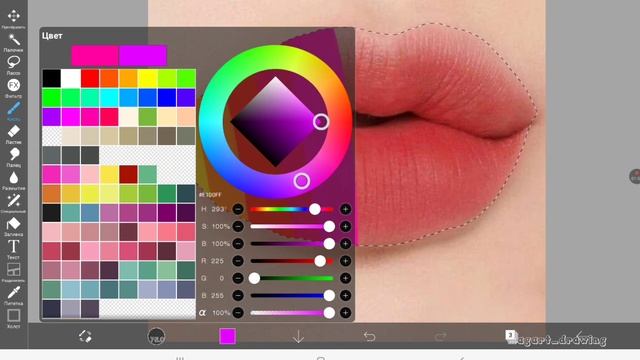Tap the down arrow in bottom bar
This screenshot has width=640, height=360.
(298, 336)
